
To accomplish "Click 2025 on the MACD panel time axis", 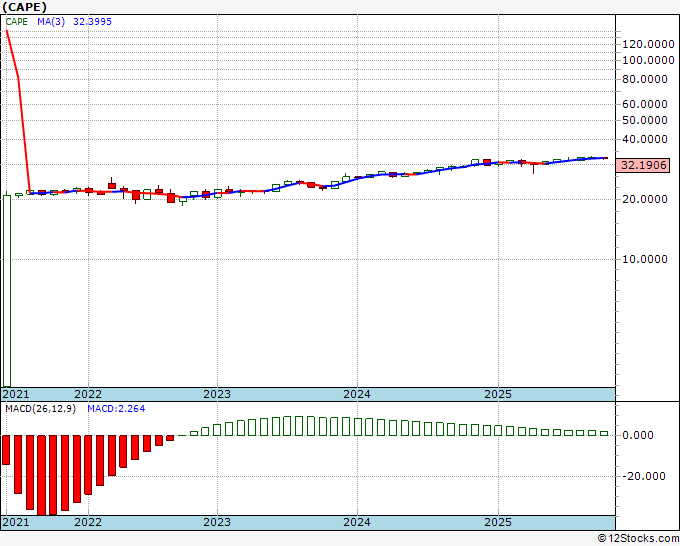I will [498, 522].
